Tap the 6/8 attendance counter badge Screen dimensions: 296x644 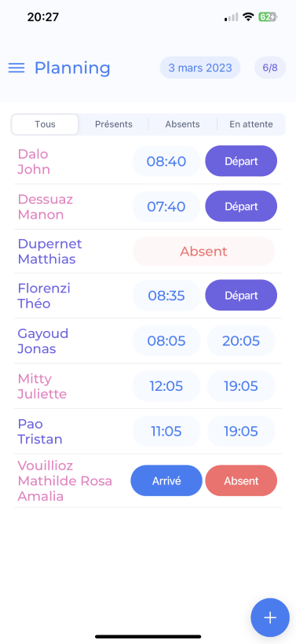270,68
